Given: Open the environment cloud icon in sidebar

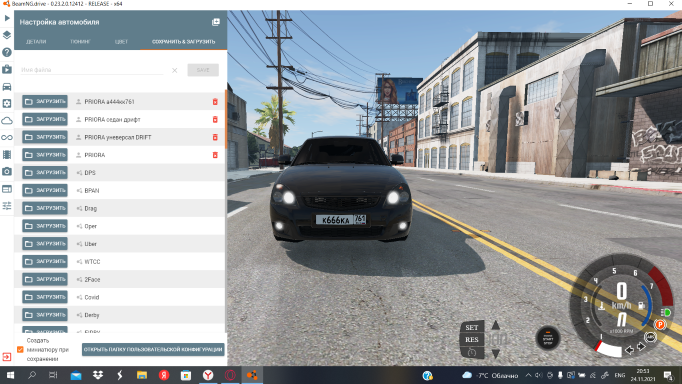Looking at the screenshot, I should click(7, 120).
